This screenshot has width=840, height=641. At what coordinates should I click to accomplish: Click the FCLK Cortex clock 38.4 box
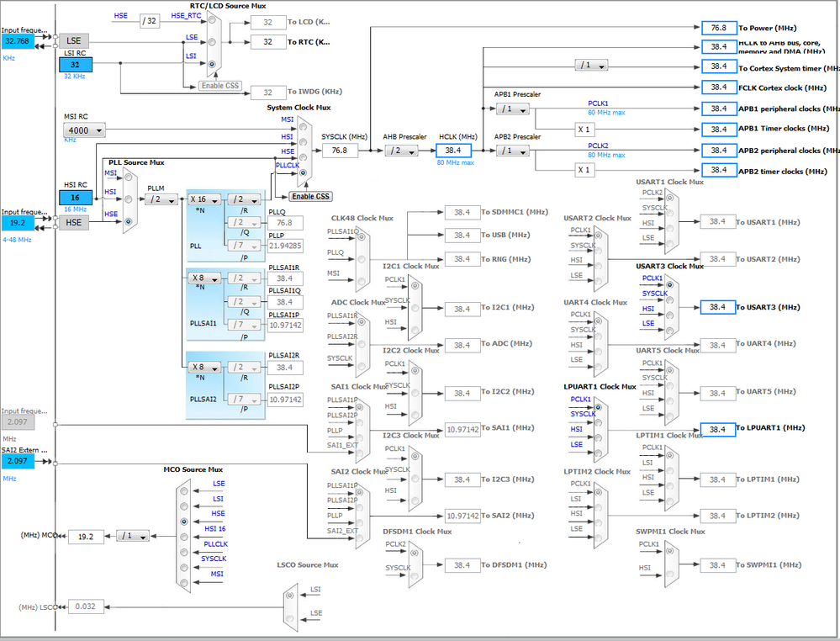719,87
